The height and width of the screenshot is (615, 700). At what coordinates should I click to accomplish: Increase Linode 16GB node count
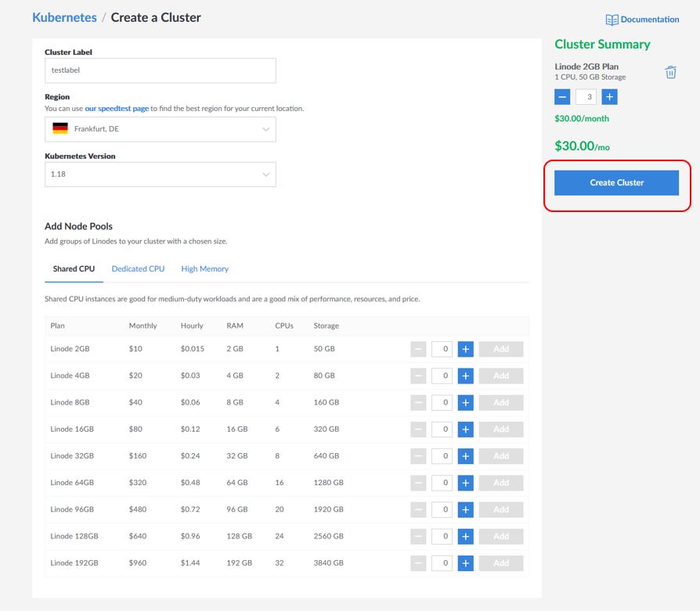[x=466, y=430]
